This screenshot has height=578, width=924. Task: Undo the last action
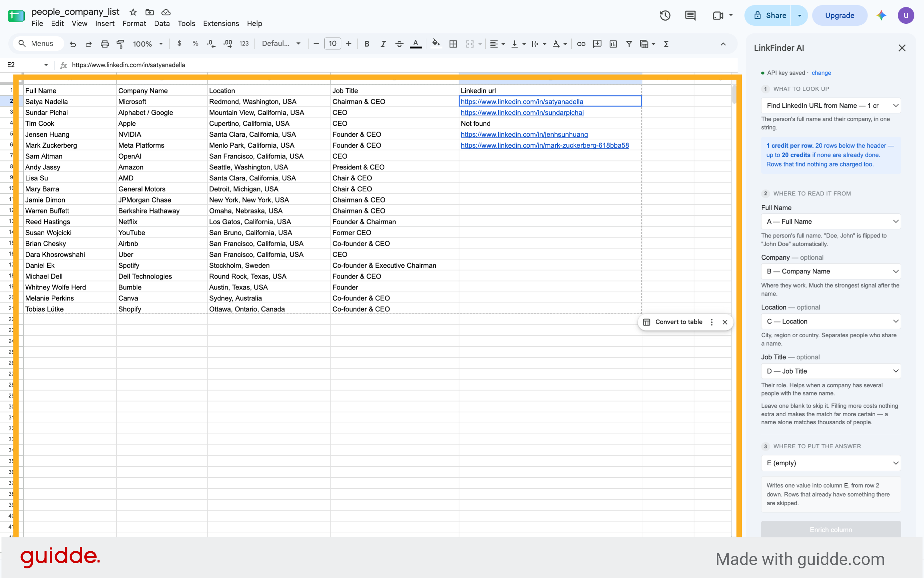pyautogui.click(x=73, y=44)
